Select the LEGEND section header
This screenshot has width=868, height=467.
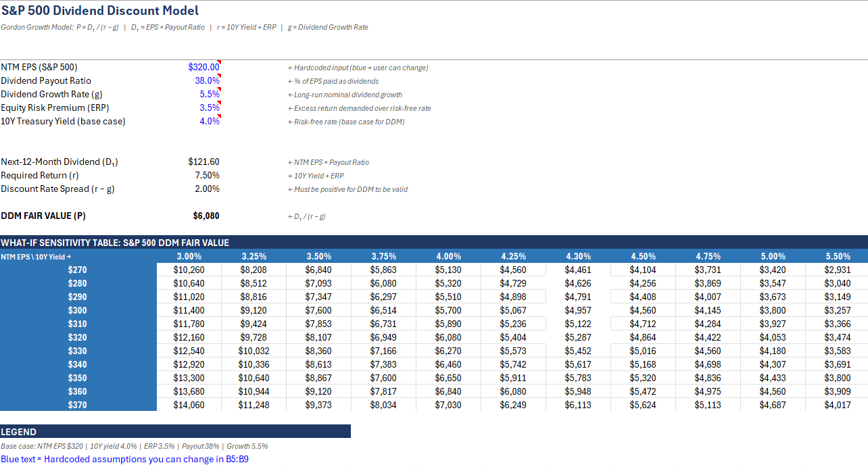[x=19, y=432]
